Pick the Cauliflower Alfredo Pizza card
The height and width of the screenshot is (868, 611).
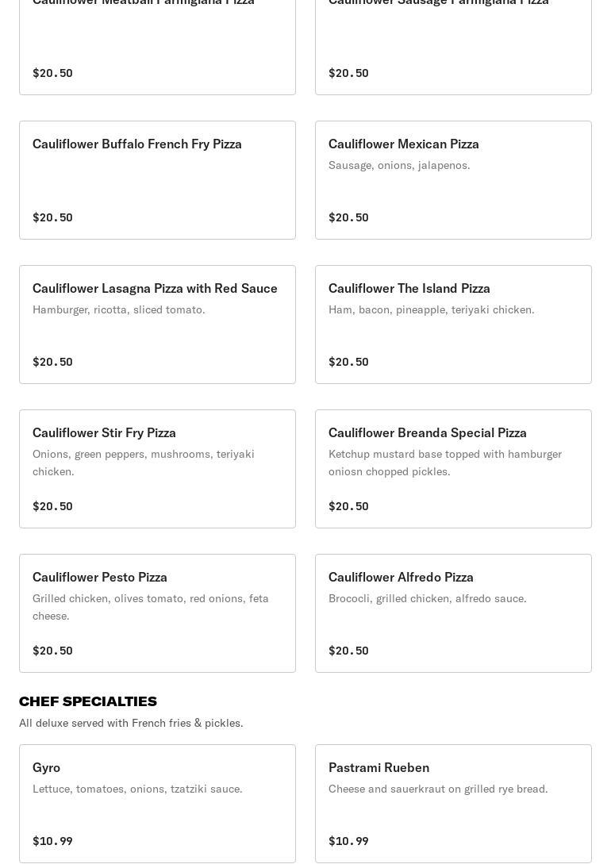453,613
